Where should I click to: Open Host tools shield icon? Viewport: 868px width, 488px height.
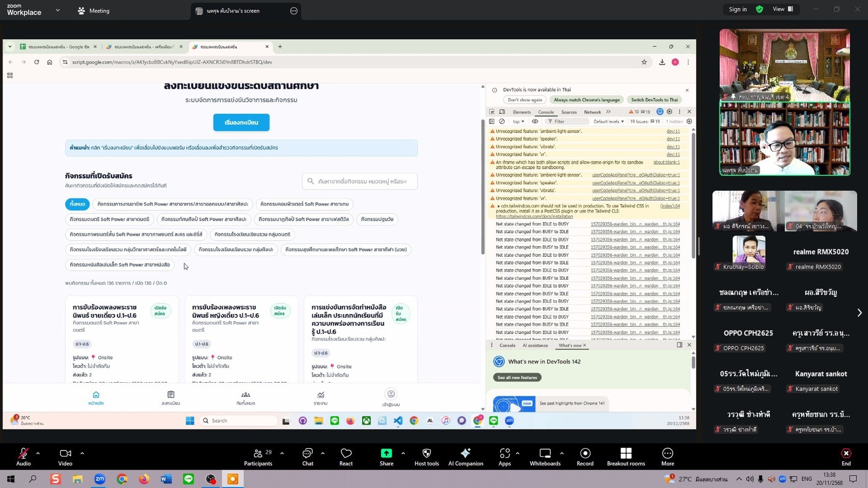426,453
